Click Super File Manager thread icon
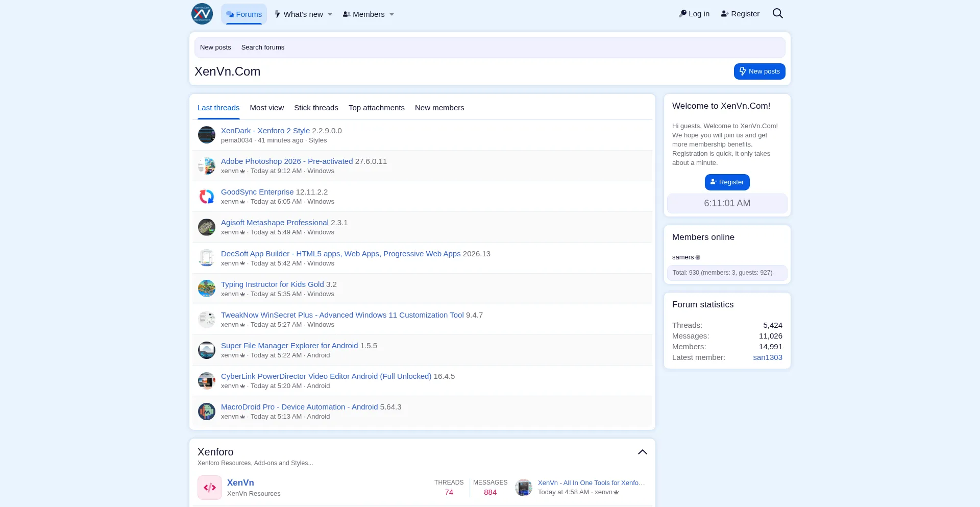 click(207, 350)
